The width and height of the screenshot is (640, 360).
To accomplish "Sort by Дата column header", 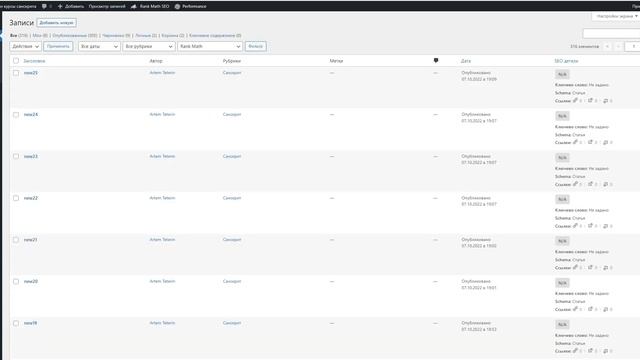I will tap(466, 61).
